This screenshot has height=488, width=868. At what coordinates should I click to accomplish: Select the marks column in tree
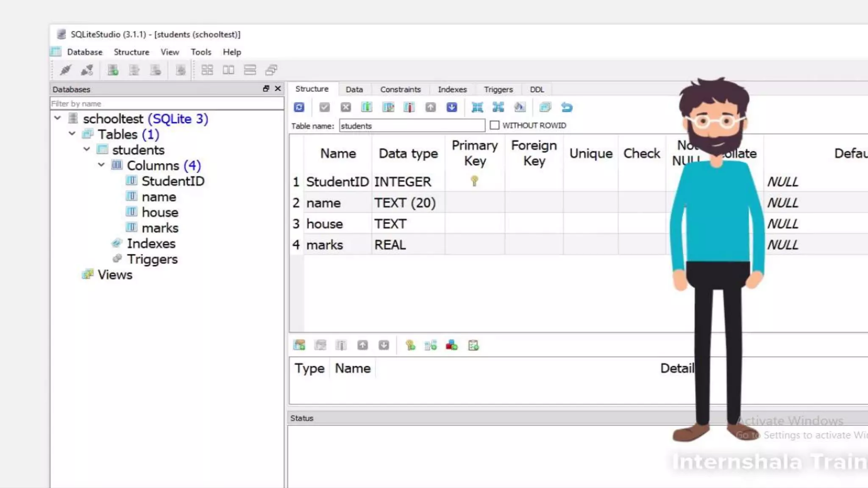[x=160, y=228]
